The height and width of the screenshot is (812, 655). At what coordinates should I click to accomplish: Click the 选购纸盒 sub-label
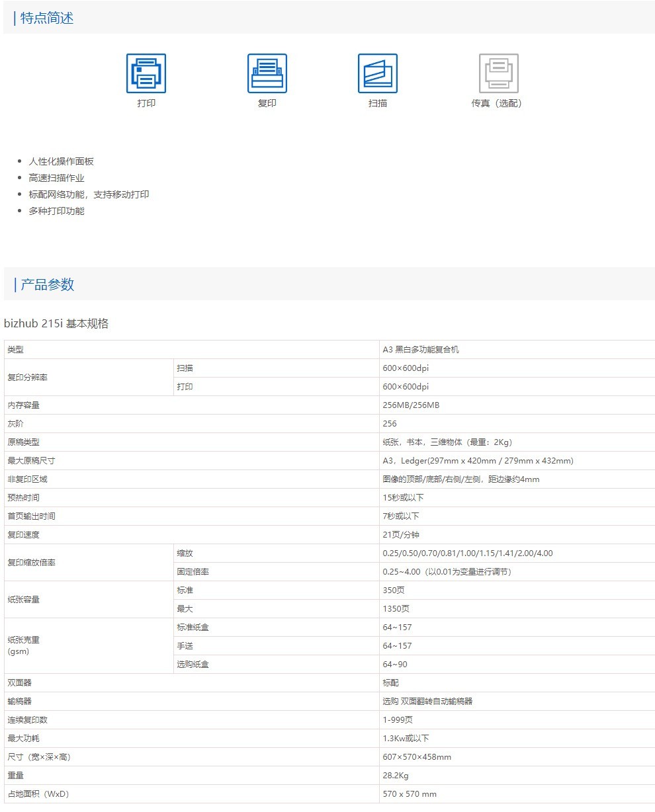pyautogui.click(x=193, y=665)
